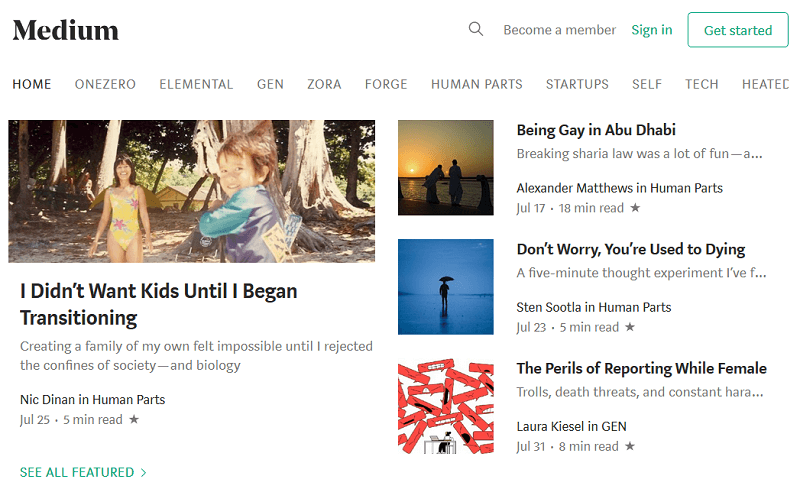Screen dimensions: 800x492
Task: Click the search magnifier icon
Action: [476, 29]
